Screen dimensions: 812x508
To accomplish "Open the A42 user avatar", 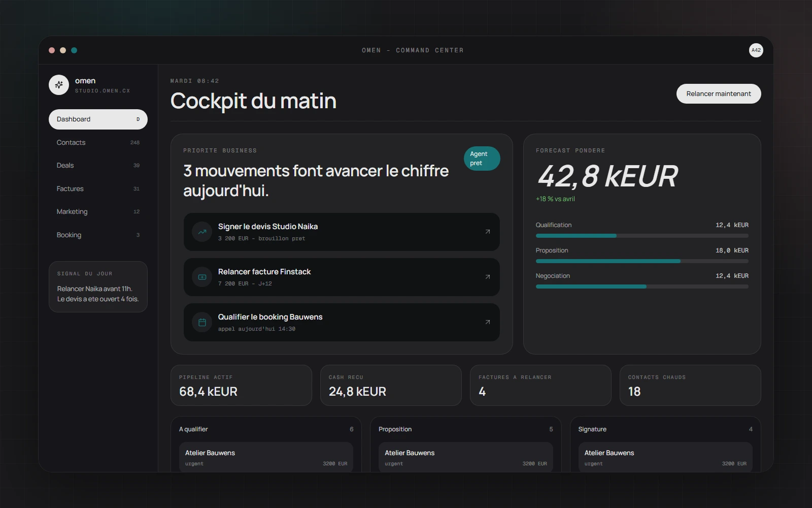I will tap(756, 50).
